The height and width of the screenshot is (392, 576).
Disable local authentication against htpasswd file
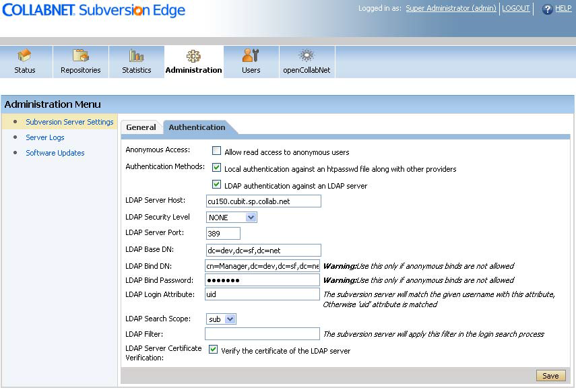coord(216,168)
